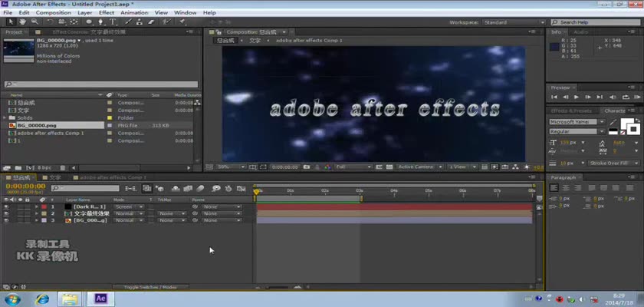
Task: Select the Puppet Pin tool
Action: [x=182, y=22]
